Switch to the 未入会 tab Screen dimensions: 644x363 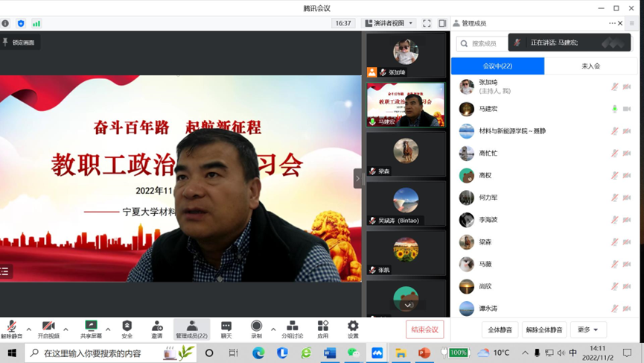point(590,66)
